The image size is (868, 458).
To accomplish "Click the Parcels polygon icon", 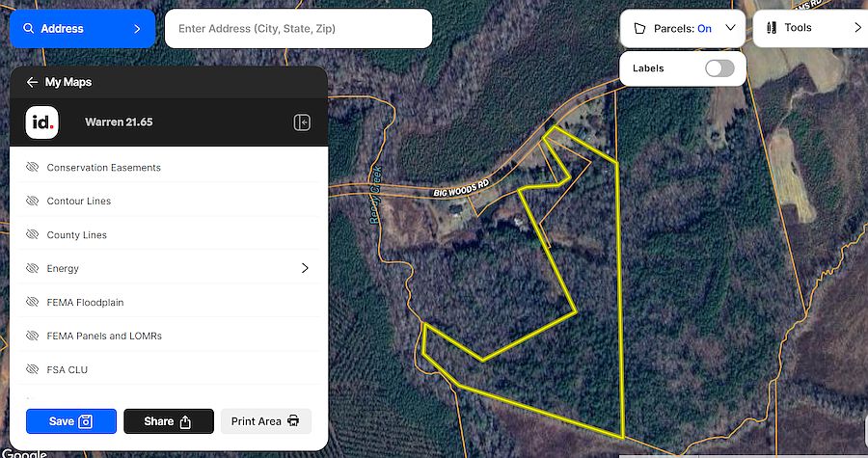I will 639,29.
